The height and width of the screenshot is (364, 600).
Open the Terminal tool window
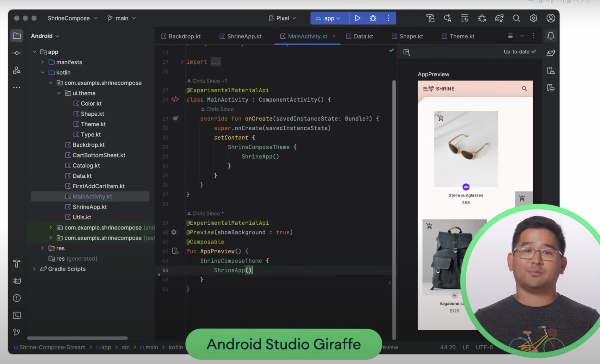17,315
